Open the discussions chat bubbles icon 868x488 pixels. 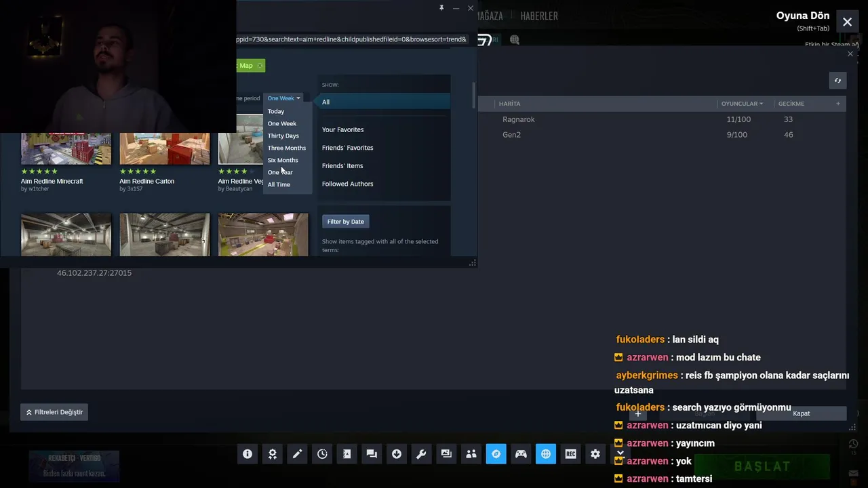point(372,454)
